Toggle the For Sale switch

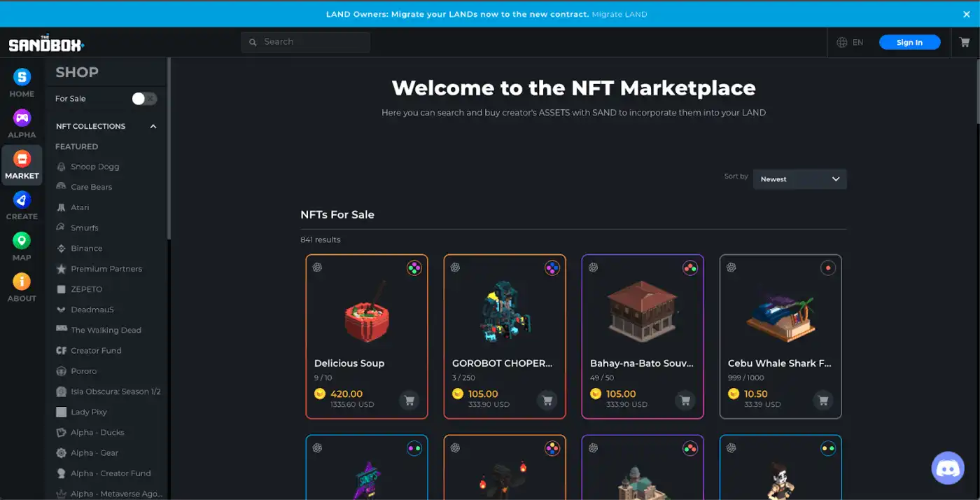tap(145, 99)
